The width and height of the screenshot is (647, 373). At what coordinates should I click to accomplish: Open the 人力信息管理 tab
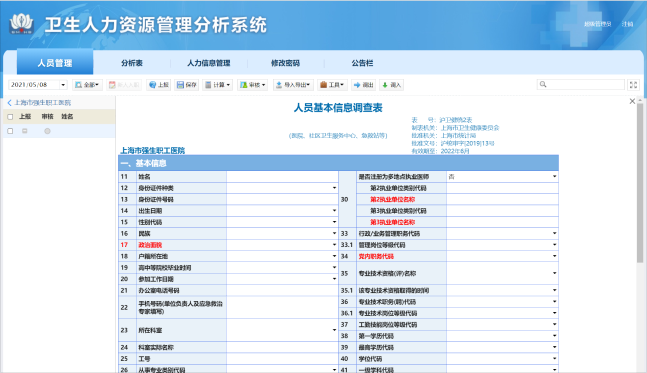tap(208, 63)
